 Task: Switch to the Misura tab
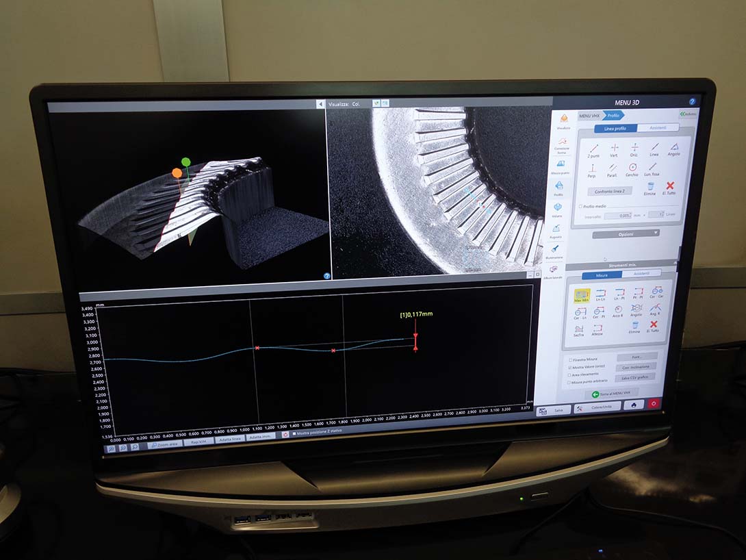pyautogui.click(x=602, y=275)
